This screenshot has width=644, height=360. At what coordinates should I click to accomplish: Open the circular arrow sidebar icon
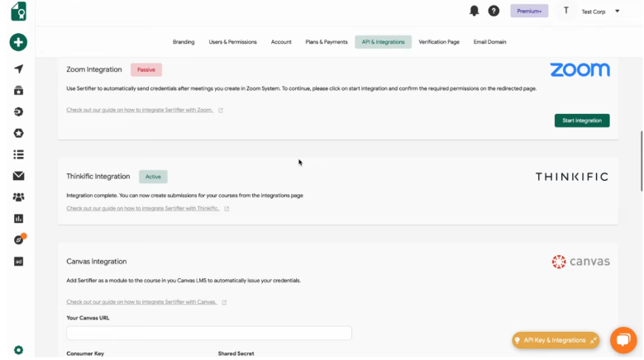point(18,112)
